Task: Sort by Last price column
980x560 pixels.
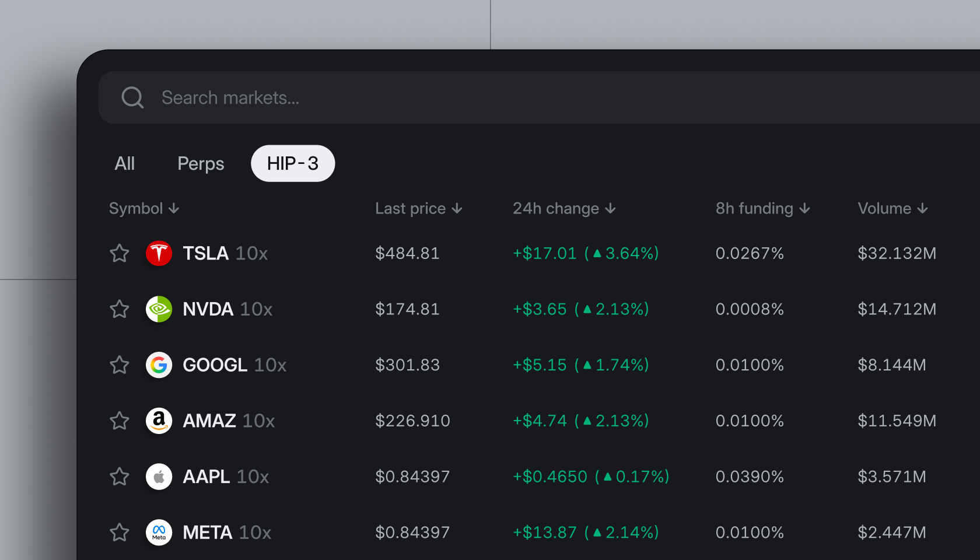Action: [x=419, y=208]
